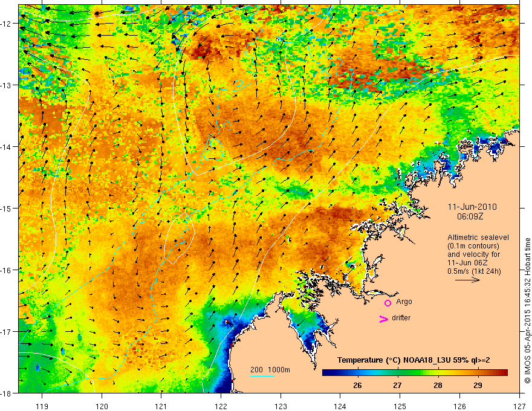
Task: Click longitude axis label 120
Action: pos(102,406)
